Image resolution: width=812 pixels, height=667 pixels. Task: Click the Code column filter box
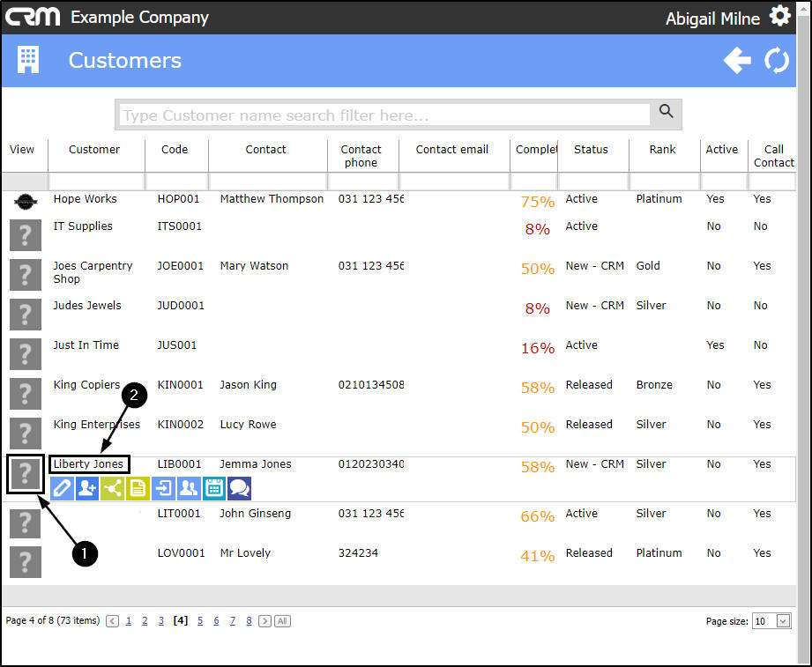pos(176,182)
